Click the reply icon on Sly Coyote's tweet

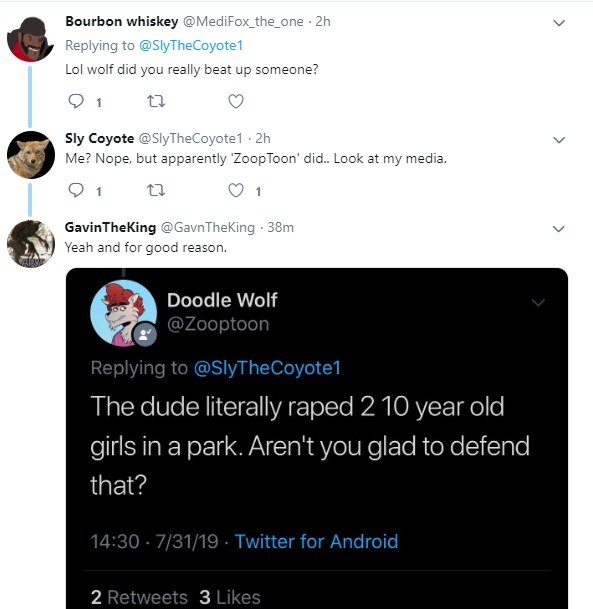coord(76,190)
